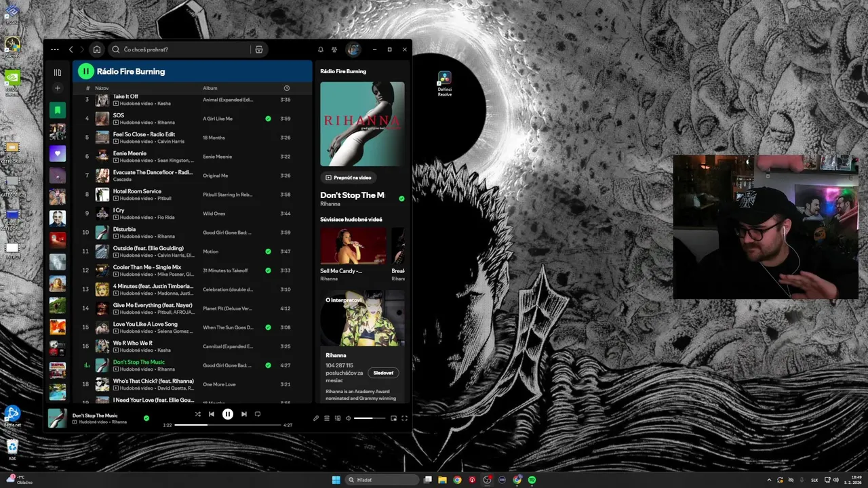Select the track 'Feel So Close - Radio Edit'
868x488 pixels.
coord(144,134)
